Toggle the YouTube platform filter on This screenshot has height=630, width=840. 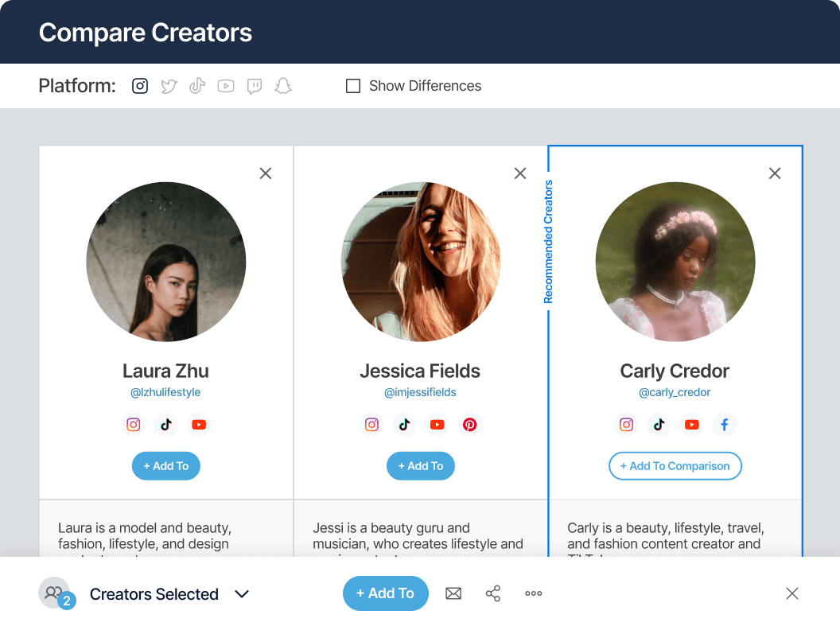click(225, 86)
